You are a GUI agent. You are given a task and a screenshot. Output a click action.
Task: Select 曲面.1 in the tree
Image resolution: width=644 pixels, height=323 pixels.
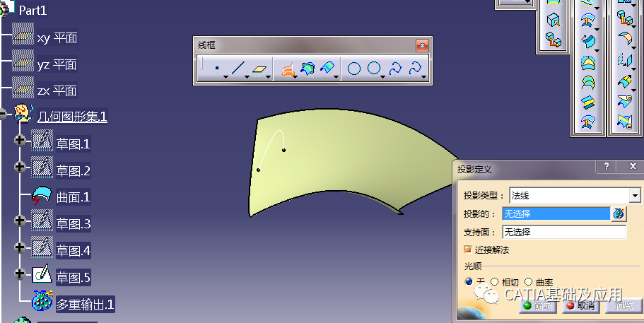(x=73, y=197)
